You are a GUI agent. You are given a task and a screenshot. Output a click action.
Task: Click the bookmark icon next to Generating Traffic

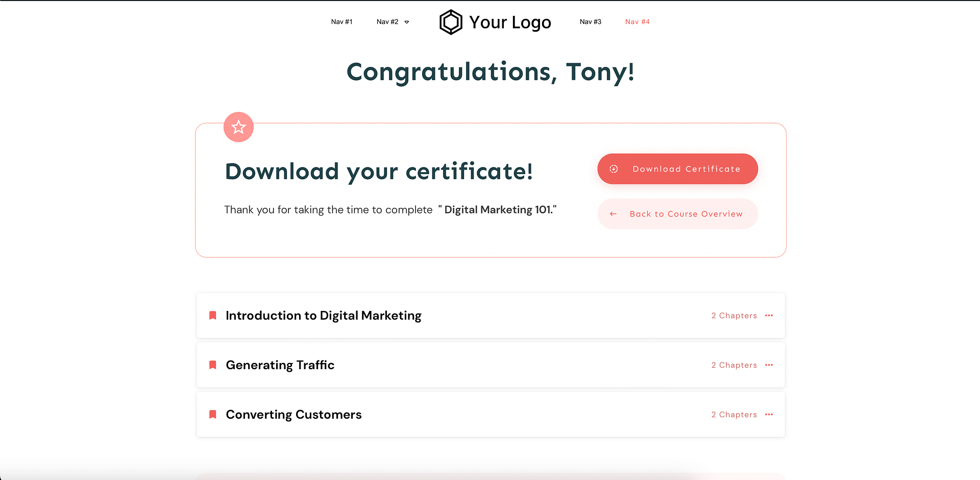click(212, 365)
